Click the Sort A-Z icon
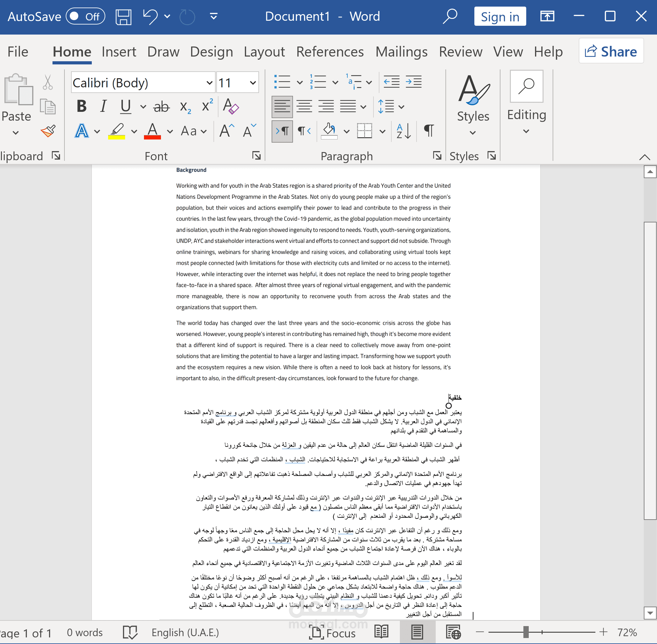This screenshot has width=657, height=644. (404, 131)
